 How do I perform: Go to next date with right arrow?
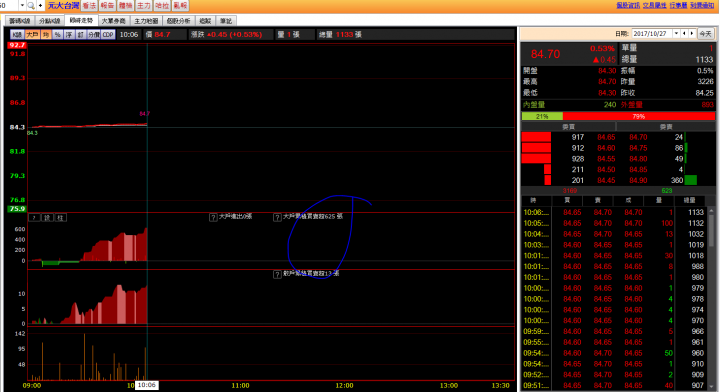[692, 34]
